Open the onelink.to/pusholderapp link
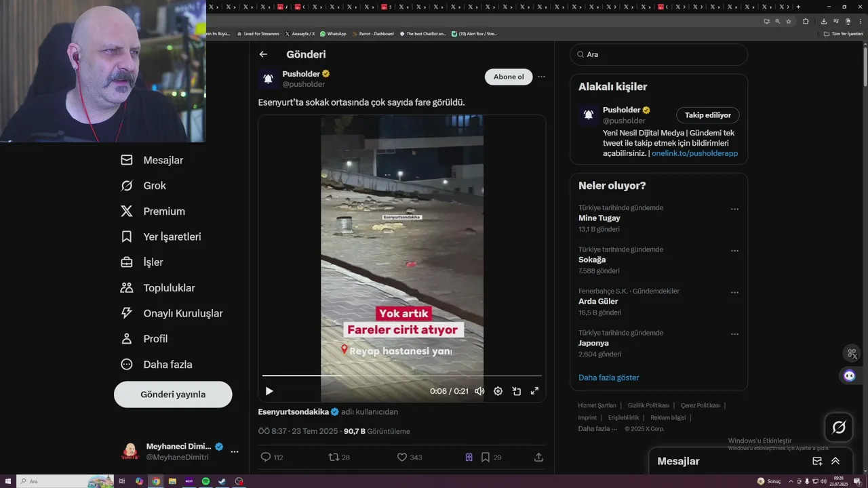The width and height of the screenshot is (868, 488). pyautogui.click(x=694, y=154)
